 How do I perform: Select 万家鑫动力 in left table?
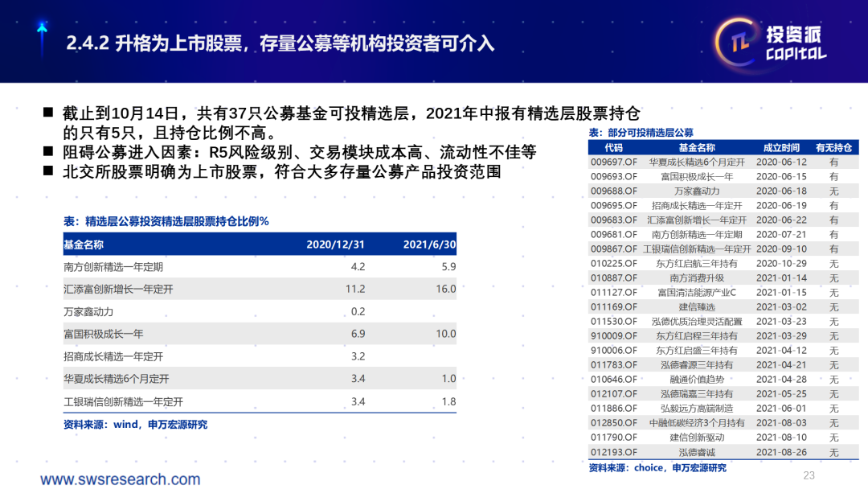88,312
